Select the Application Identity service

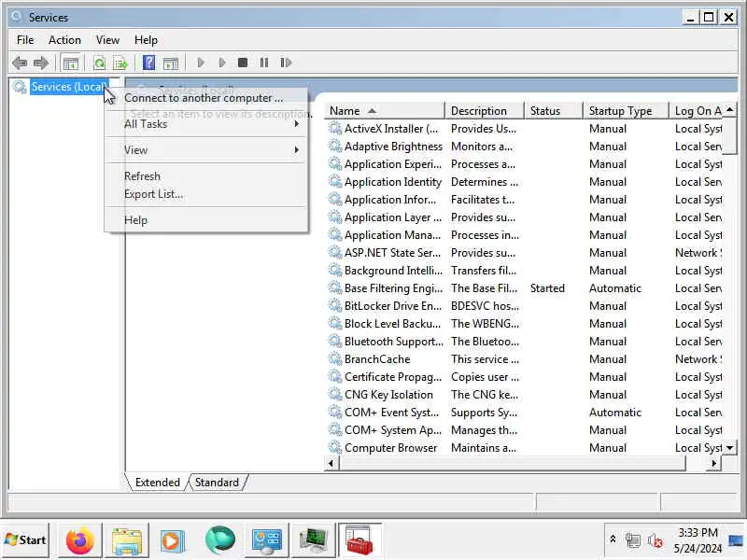pos(524,182)
